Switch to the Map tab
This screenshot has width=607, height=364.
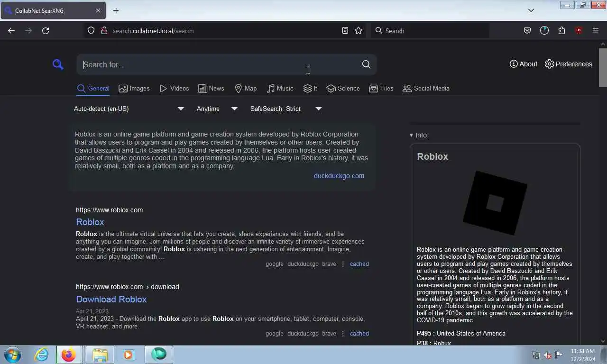pyautogui.click(x=246, y=88)
